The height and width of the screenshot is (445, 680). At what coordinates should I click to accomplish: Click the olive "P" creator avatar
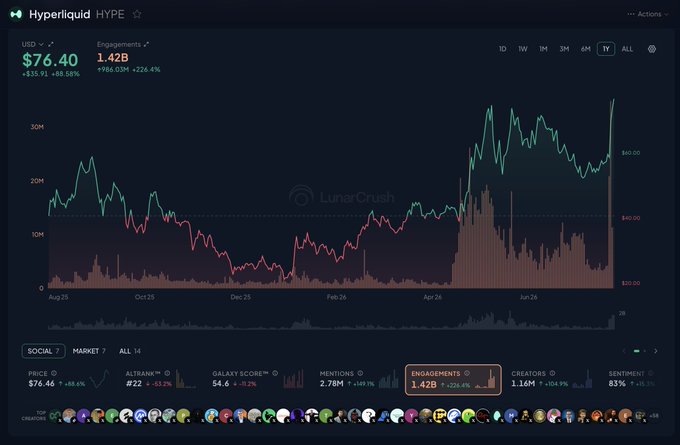coord(183,416)
